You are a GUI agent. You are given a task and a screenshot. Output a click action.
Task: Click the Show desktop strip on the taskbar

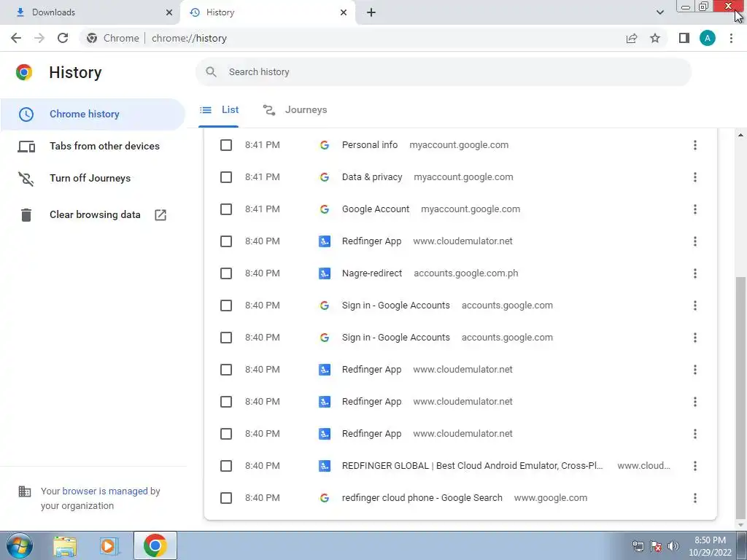coord(742,545)
